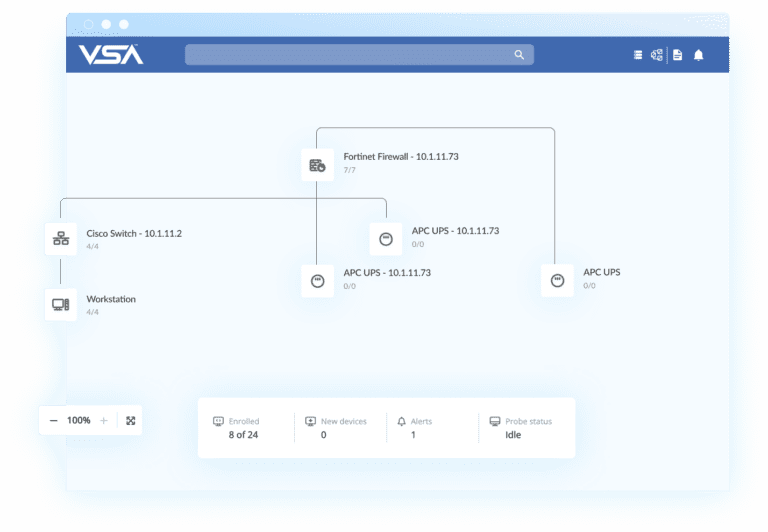Click the Alerts bell icon in status bar
The width and height of the screenshot is (768, 532).
(x=402, y=421)
